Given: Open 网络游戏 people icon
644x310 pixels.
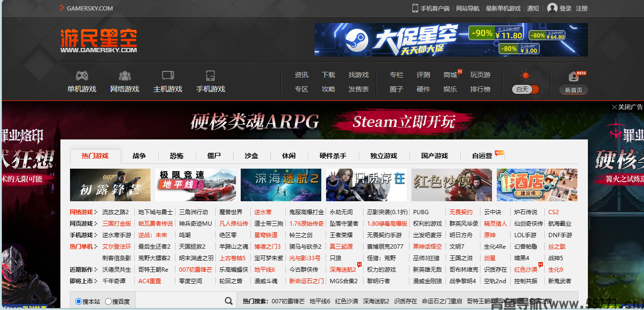Looking at the screenshot, I should pyautogui.click(x=125, y=76).
